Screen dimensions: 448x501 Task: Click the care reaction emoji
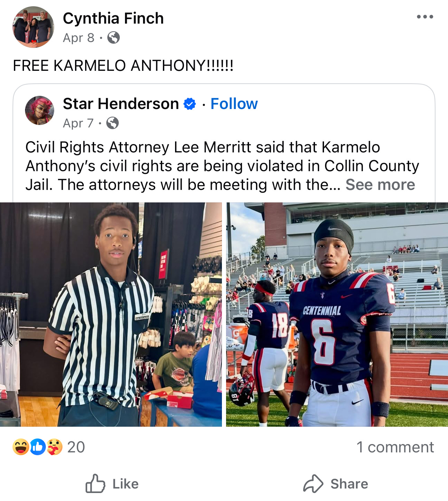(x=55, y=447)
